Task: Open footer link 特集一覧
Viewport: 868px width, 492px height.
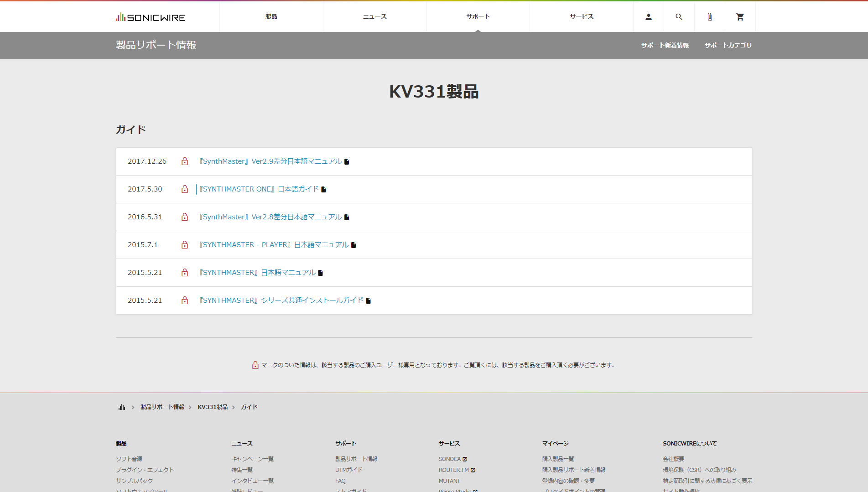Action: (x=242, y=470)
